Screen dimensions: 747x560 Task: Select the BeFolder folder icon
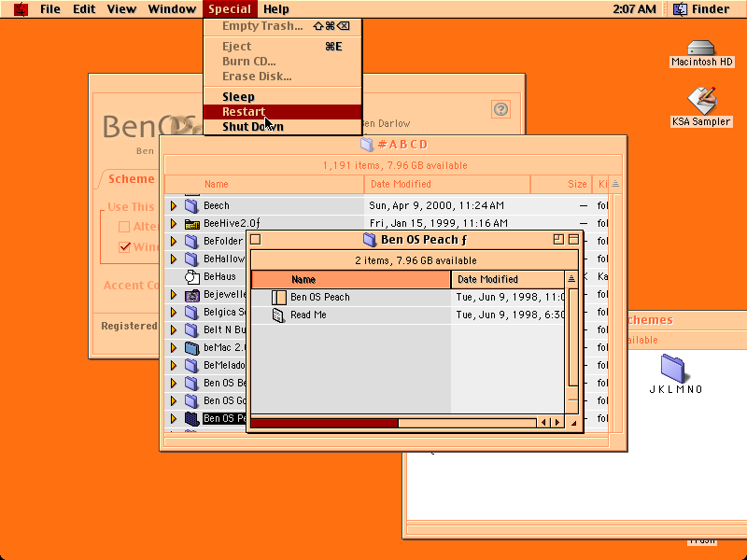(191, 241)
